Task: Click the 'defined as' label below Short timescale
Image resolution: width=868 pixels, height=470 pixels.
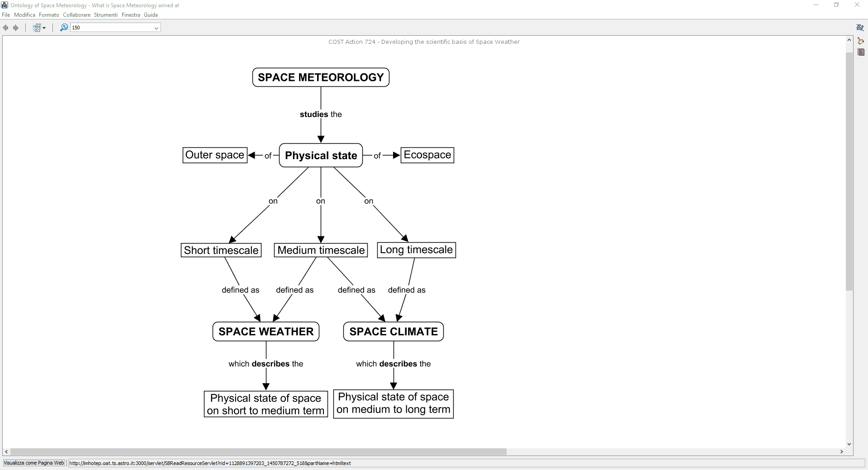Action: point(241,290)
